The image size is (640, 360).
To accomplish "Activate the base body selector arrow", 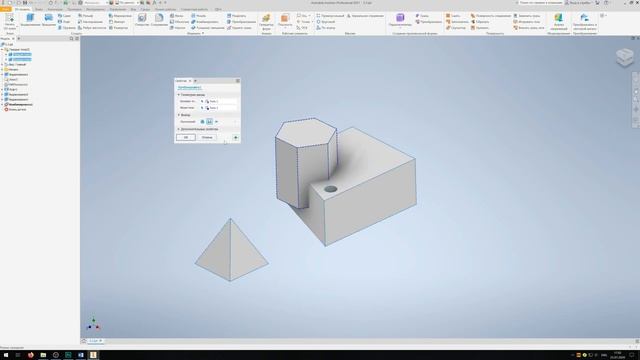I will [x=202, y=101].
